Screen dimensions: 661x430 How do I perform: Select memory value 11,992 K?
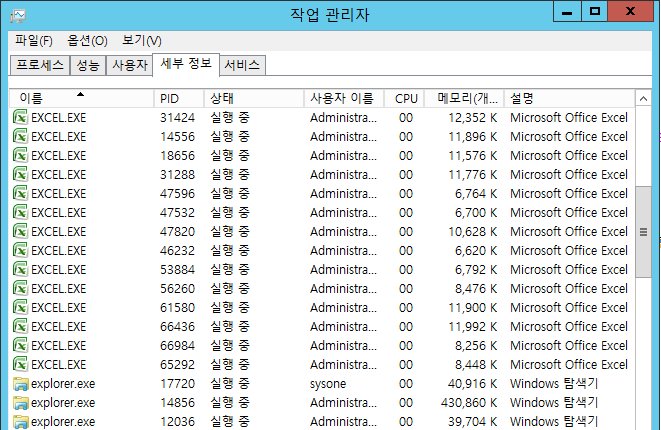473,326
